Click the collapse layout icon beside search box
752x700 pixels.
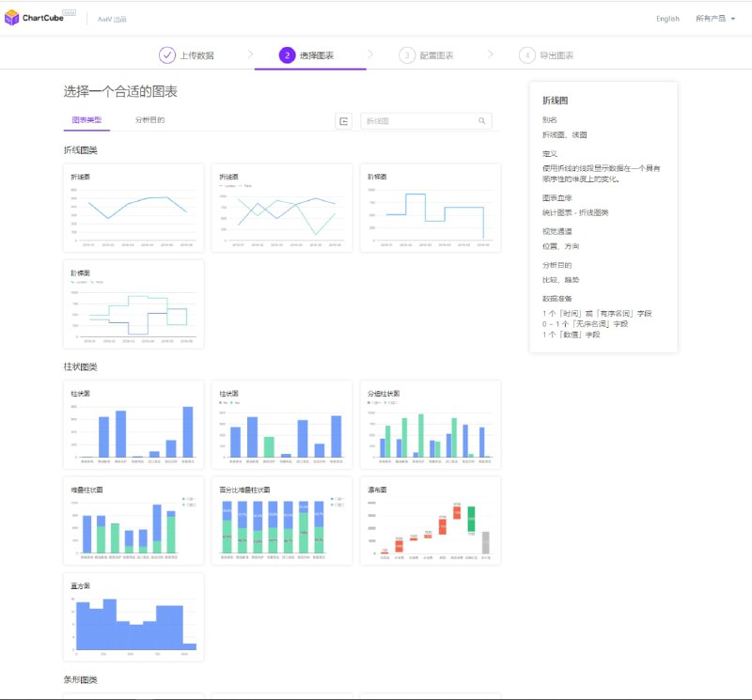pyautogui.click(x=344, y=121)
